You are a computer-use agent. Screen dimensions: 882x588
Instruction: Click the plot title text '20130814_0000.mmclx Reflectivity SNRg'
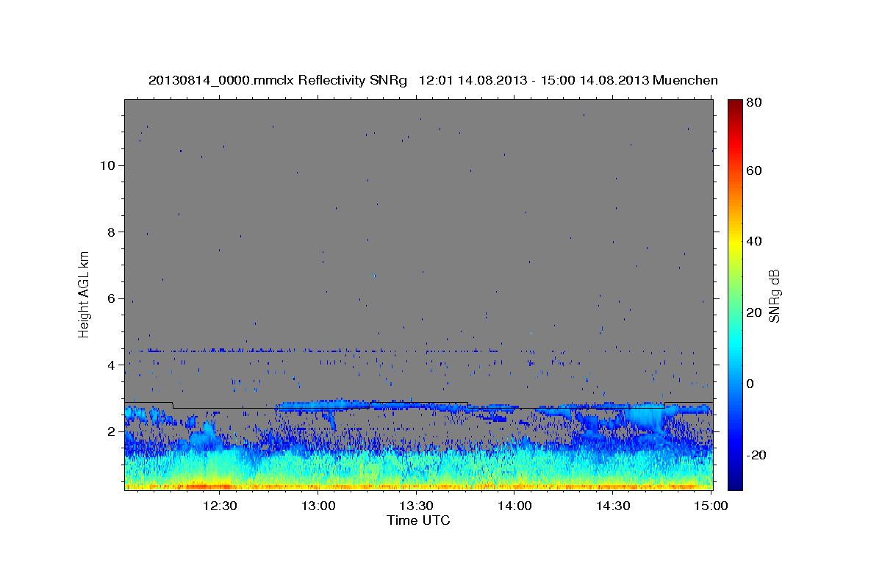(277, 80)
